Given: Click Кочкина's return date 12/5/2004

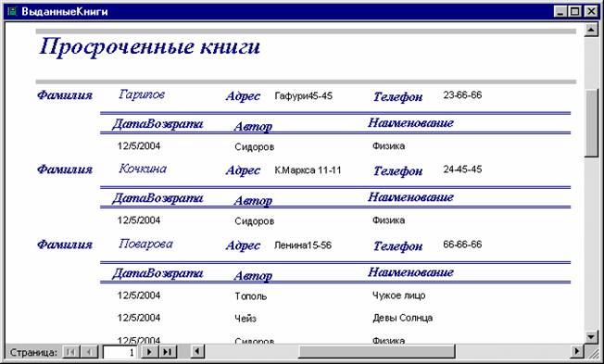Looking at the screenshot, I should [x=139, y=220].
